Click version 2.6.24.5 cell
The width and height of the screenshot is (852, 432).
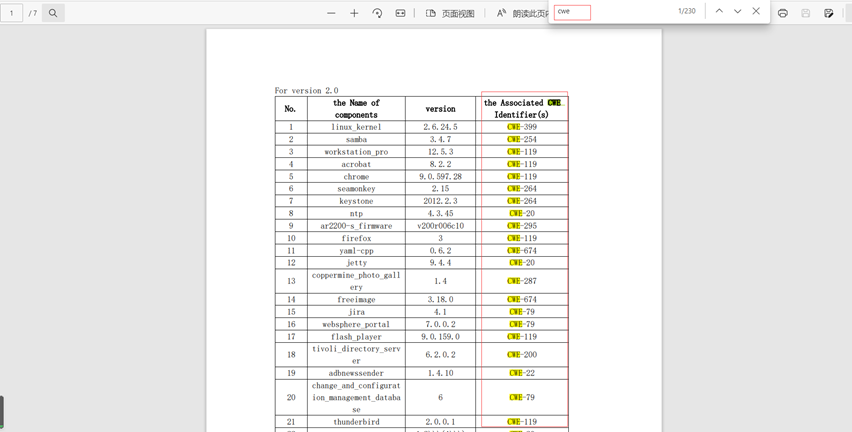pos(440,127)
